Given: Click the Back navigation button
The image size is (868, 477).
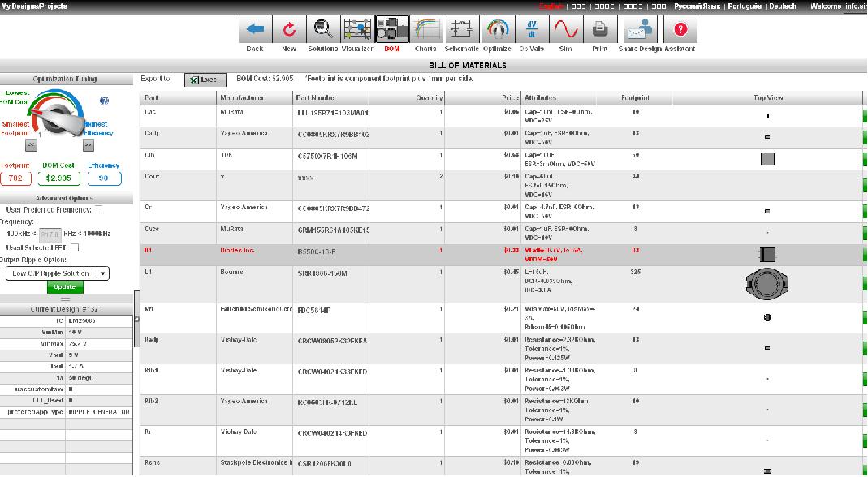Looking at the screenshot, I should click(x=254, y=30).
